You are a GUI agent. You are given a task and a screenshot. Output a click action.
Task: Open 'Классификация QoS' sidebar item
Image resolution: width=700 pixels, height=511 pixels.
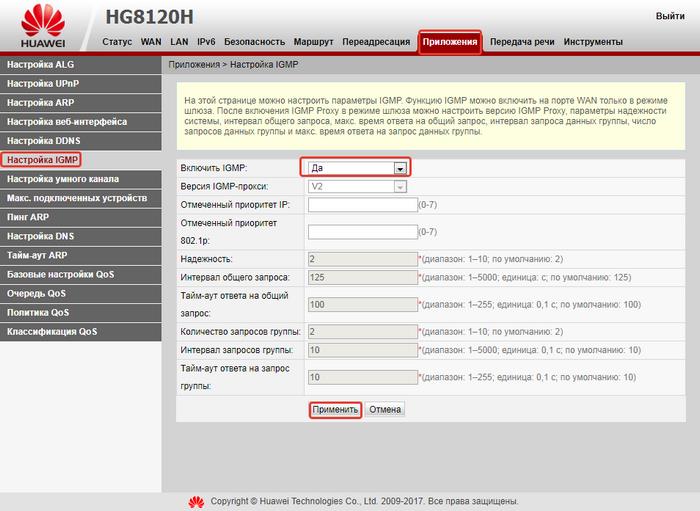click(80, 331)
